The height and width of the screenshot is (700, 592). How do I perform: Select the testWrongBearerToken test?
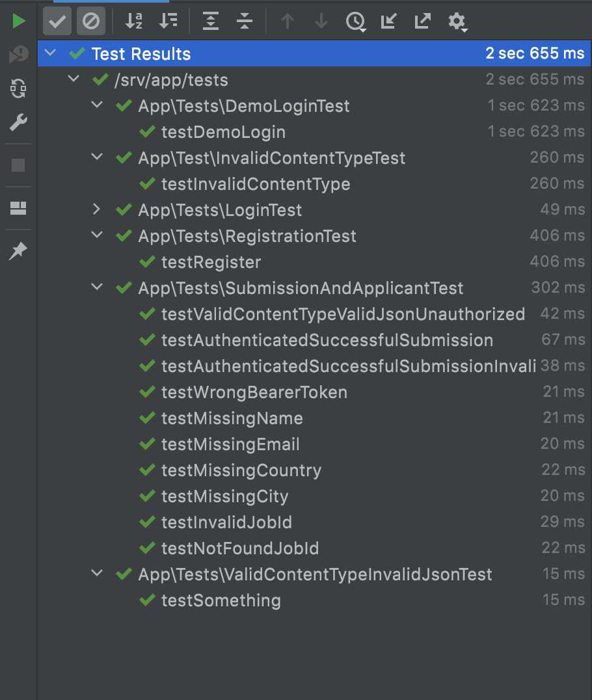254,392
